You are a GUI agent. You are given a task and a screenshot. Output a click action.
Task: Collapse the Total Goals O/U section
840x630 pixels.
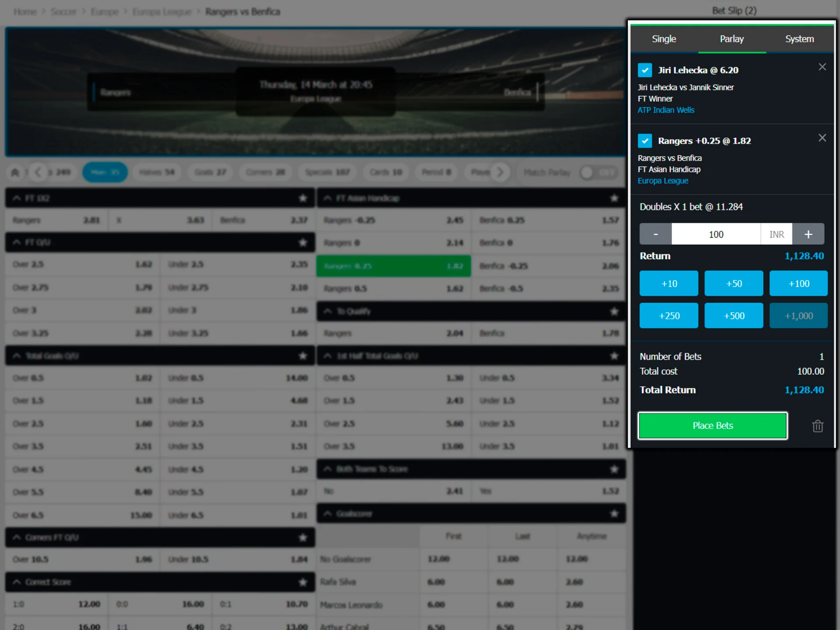(x=17, y=356)
